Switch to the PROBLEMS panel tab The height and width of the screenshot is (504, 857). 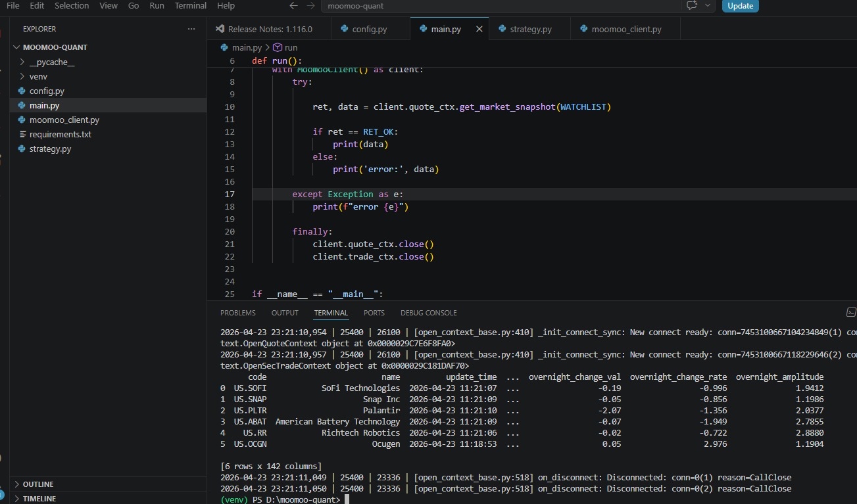click(x=238, y=313)
